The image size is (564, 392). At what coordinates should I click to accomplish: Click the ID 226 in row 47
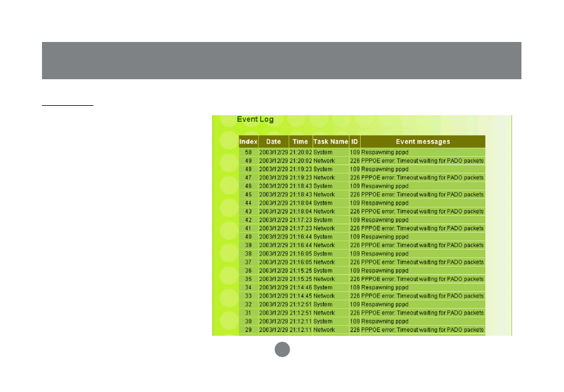[355, 177]
